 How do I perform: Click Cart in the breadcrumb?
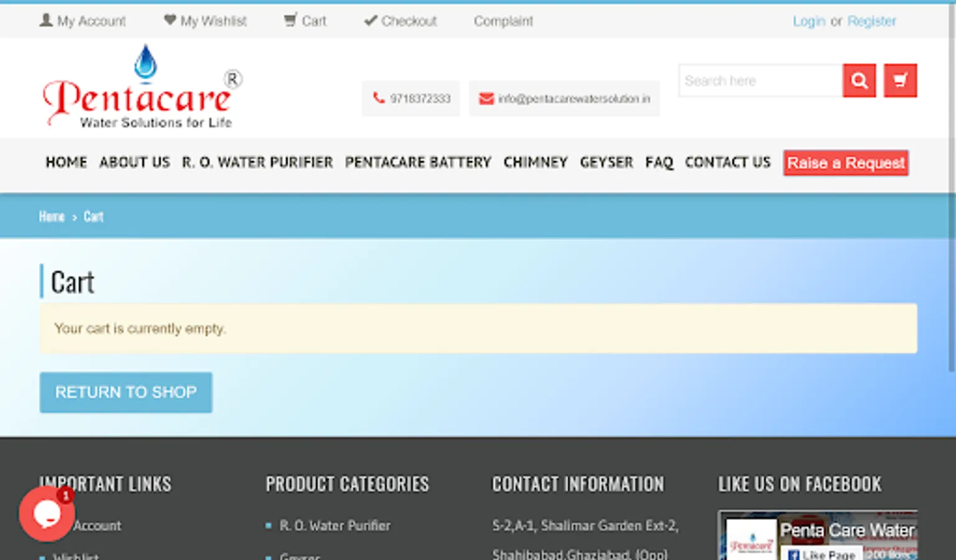(93, 217)
